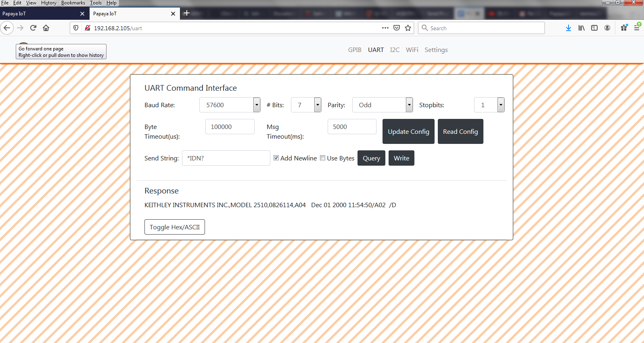This screenshot has width=644, height=343.
Task: Toggle the sidebar view icon
Action: coord(594,28)
